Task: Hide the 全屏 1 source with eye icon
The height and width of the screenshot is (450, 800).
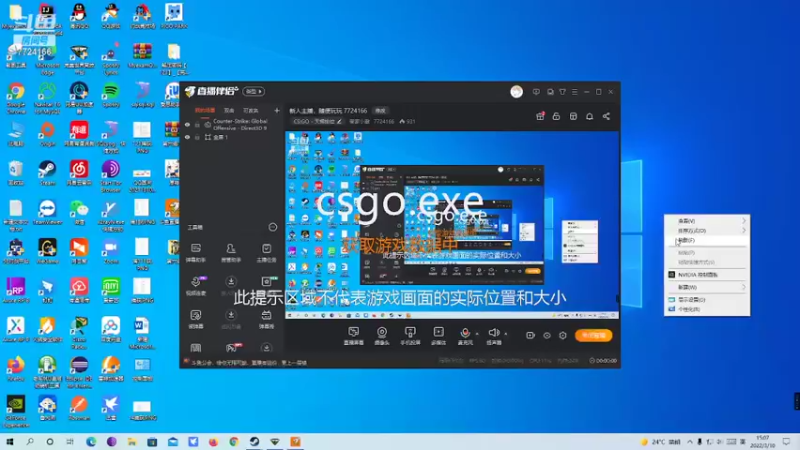Action: click(187, 137)
